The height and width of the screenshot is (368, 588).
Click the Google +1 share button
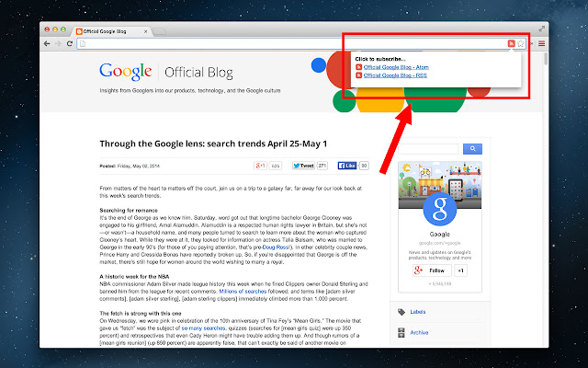260,166
